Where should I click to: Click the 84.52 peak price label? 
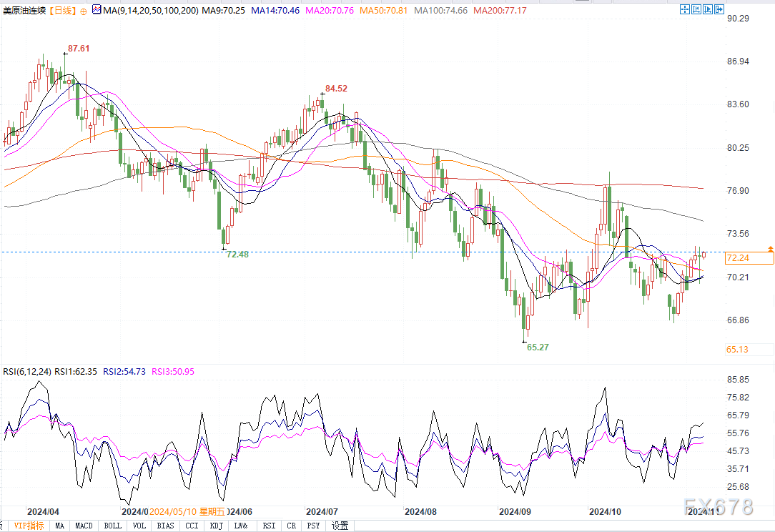click(336, 89)
